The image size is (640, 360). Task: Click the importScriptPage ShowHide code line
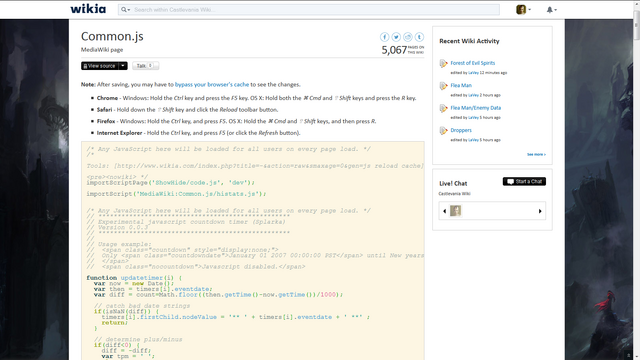tap(171, 182)
